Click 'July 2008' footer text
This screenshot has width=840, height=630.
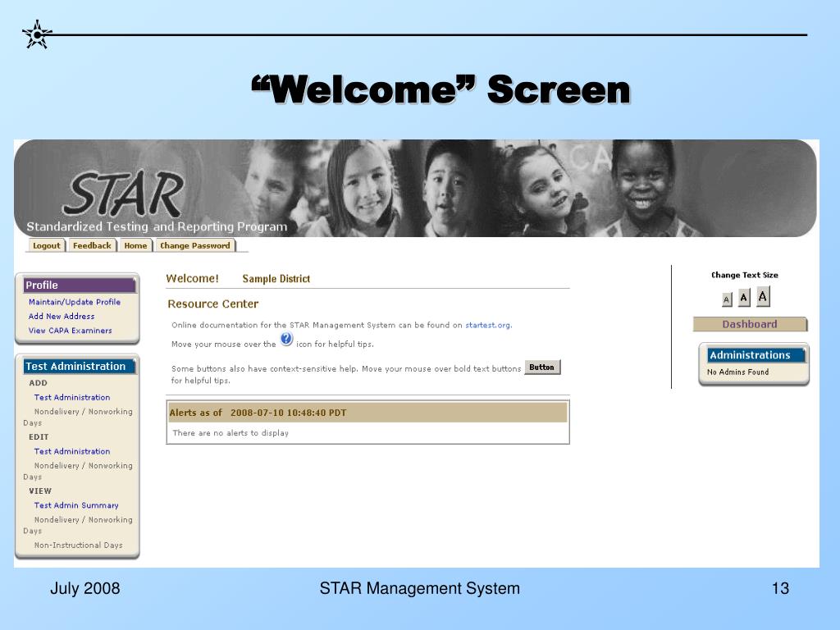point(85,588)
